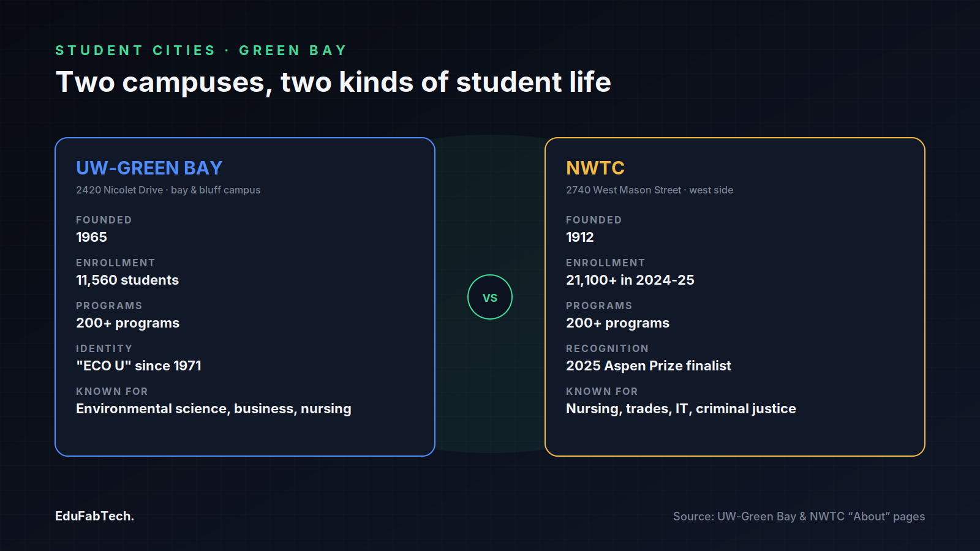
Task: Click 'Nursing, trades, IT, criminal justice'
Action: (681, 408)
